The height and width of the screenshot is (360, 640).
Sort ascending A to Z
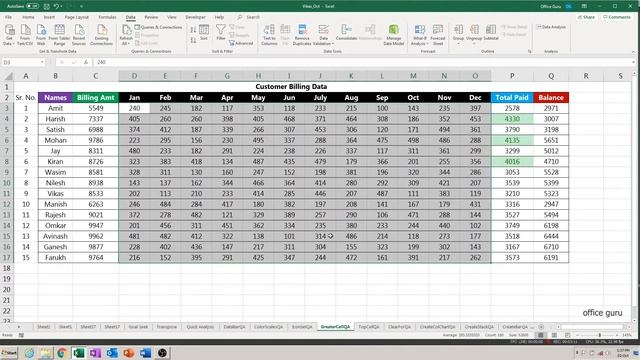pos(193,30)
